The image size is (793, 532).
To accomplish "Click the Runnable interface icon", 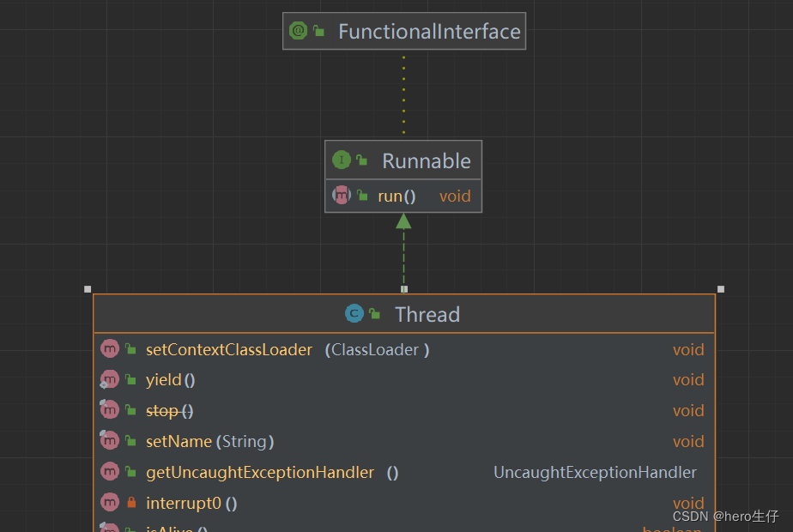I will 342,160.
